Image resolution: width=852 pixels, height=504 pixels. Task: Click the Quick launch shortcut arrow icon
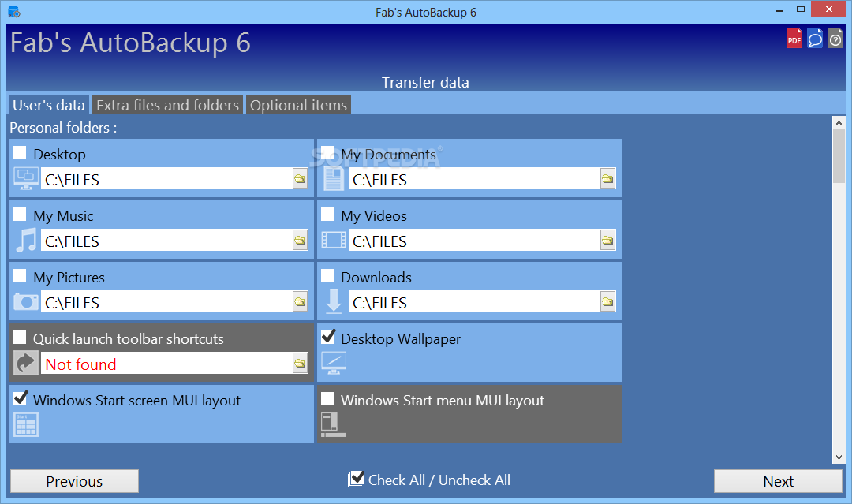coord(25,363)
